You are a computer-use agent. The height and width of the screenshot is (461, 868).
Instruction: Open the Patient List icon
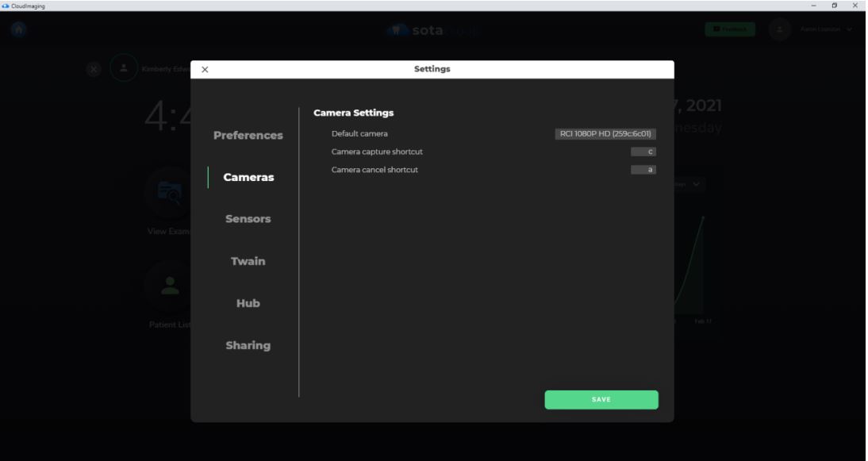tap(170, 289)
